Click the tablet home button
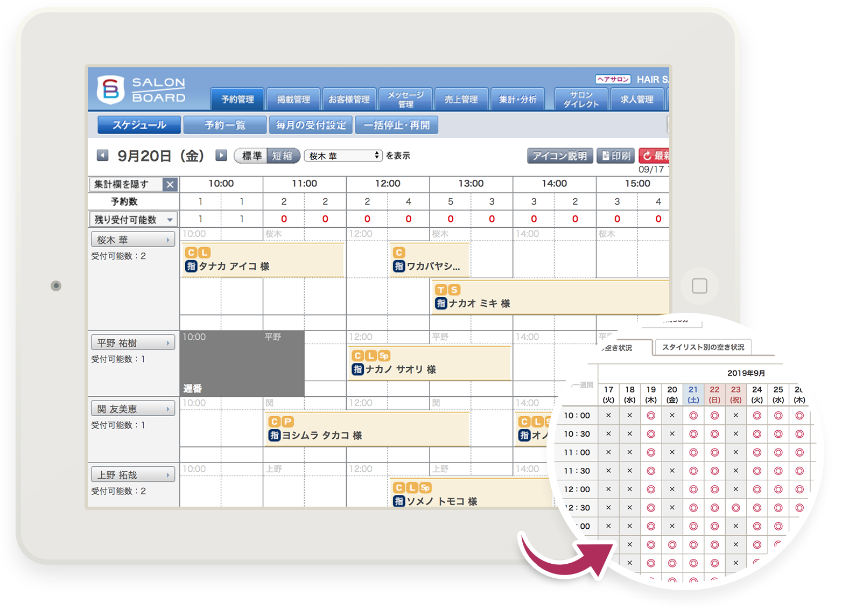This screenshot has height=616, width=842. tap(699, 286)
